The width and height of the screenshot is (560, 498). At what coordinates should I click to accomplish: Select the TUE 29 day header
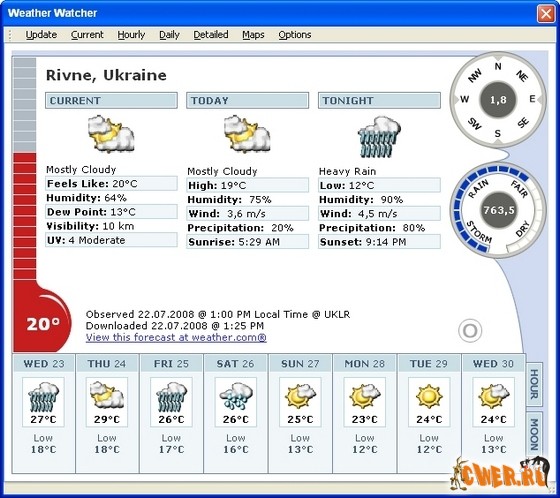click(429, 364)
